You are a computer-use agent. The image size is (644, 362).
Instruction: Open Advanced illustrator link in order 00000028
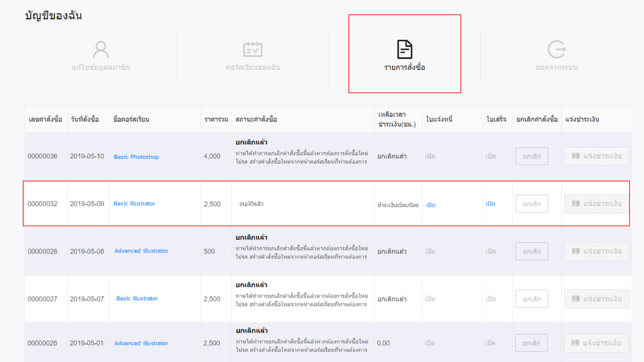tap(141, 251)
